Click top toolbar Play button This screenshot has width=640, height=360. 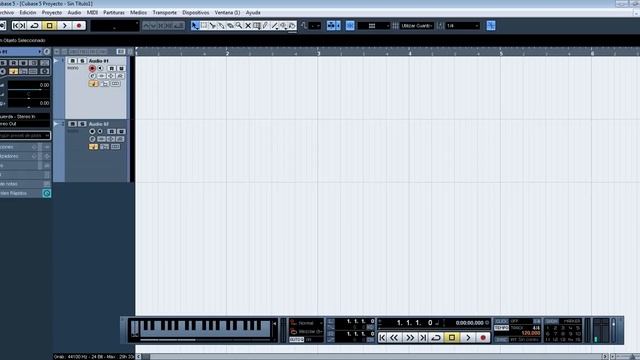point(64,26)
